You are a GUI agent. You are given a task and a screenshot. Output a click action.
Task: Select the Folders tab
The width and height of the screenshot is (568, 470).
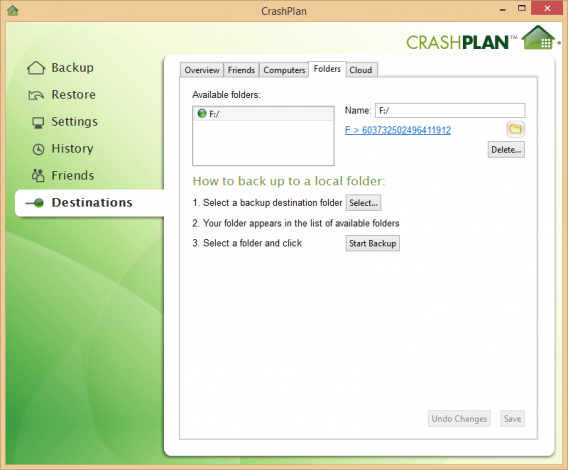327,69
